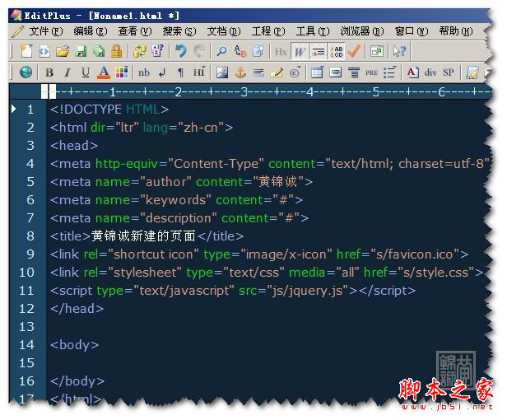This screenshot has height=420, width=507.
Task: Click the padlock icon
Action: [x=117, y=51]
